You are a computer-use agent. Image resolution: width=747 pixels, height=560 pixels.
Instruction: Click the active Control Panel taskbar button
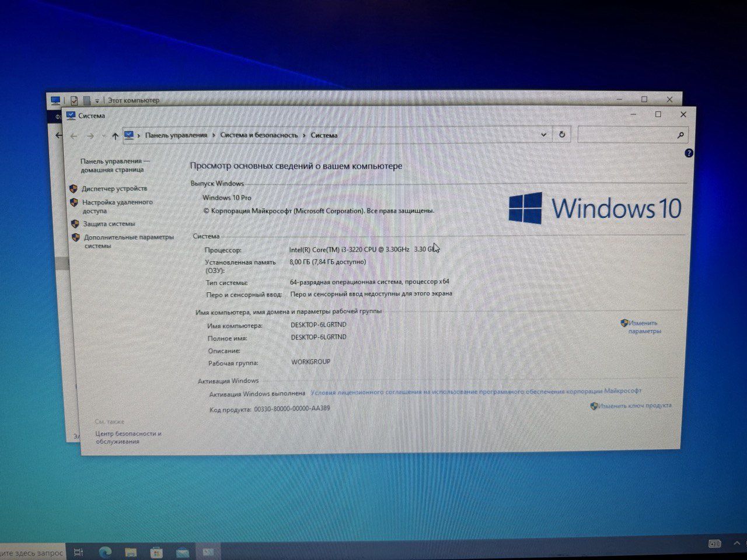pyautogui.click(x=208, y=552)
